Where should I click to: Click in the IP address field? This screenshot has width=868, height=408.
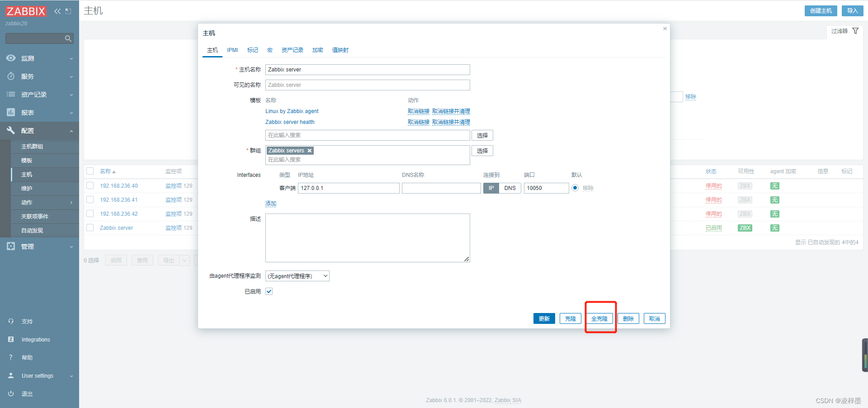click(349, 188)
